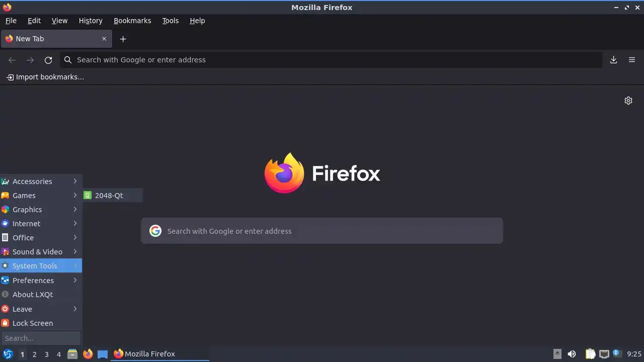Click the 9:25 clock in the tray
The height and width of the screenshot is (362, 644).
click(634, 354)
